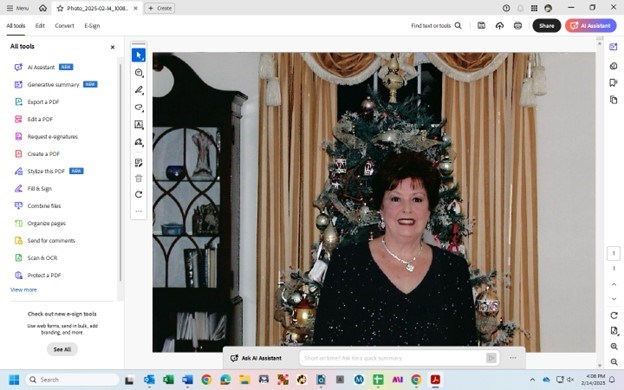This screenshot has height=390, width=624.
Task: Open the notifications bell
Action: pos(520,8)
